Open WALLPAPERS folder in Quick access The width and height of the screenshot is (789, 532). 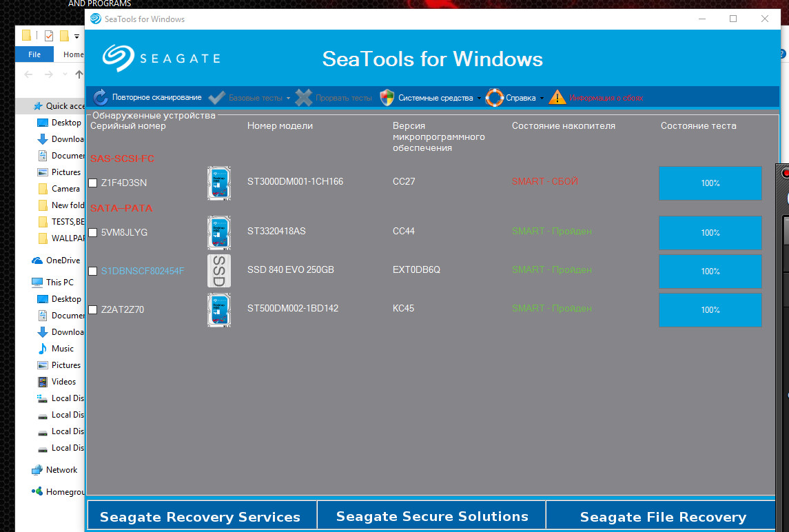tap(61, 238)
